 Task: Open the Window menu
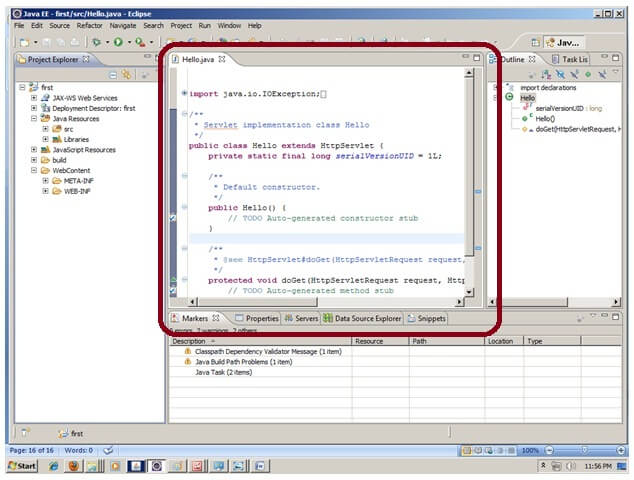(229, 25)
